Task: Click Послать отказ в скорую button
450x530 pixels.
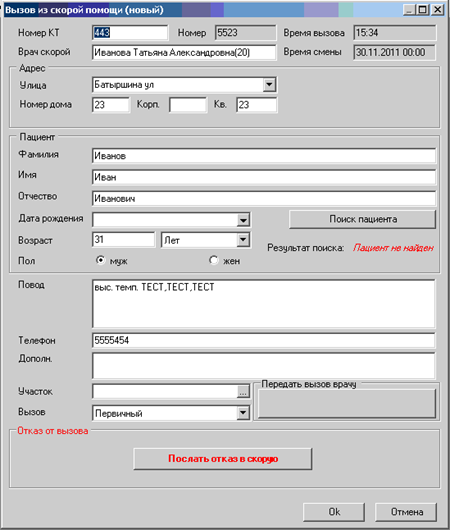Action: [223, 459]
